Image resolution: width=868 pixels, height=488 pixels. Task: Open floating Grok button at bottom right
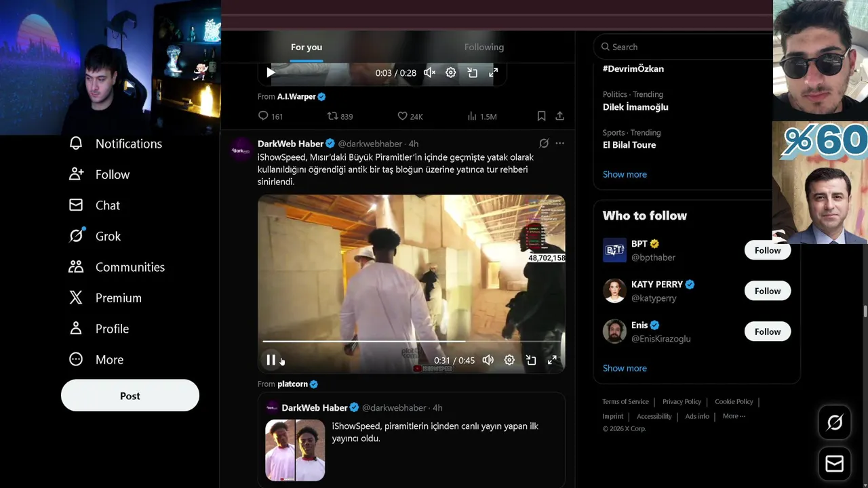click(835, 423)
